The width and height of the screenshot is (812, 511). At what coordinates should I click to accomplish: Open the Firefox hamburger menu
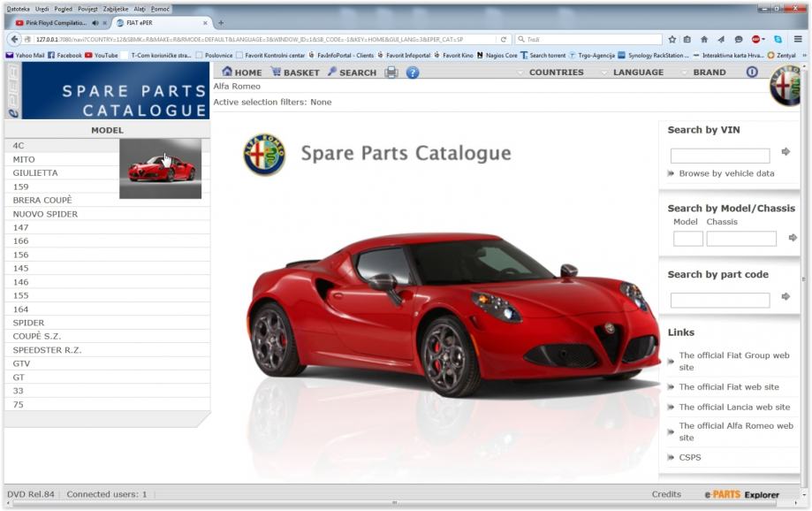click(798, 39)
